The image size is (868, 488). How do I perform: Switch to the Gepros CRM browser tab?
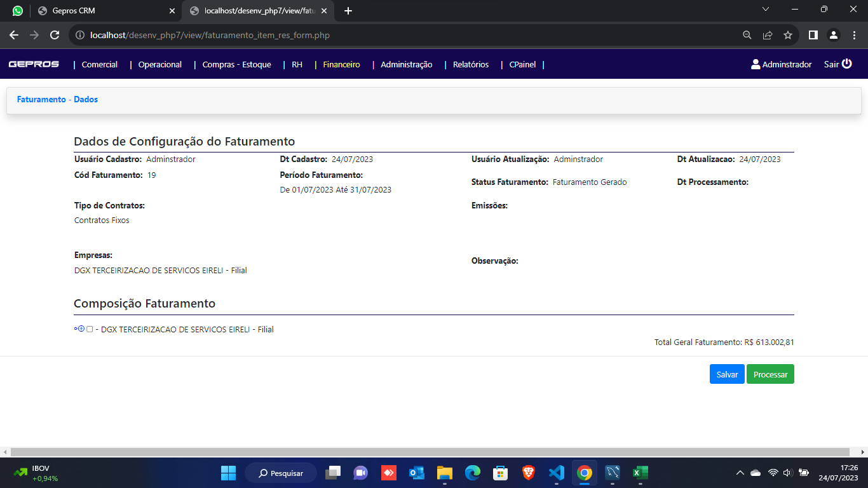pyautogui.click(x=102, y=11)
